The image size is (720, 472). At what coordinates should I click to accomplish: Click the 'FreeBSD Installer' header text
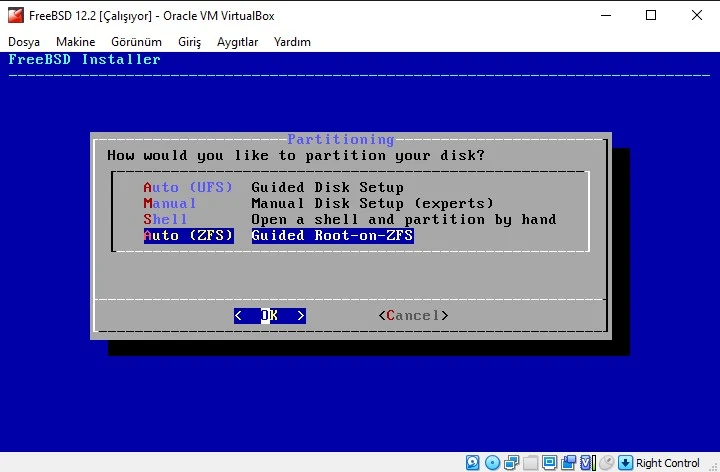coord(84,59)
